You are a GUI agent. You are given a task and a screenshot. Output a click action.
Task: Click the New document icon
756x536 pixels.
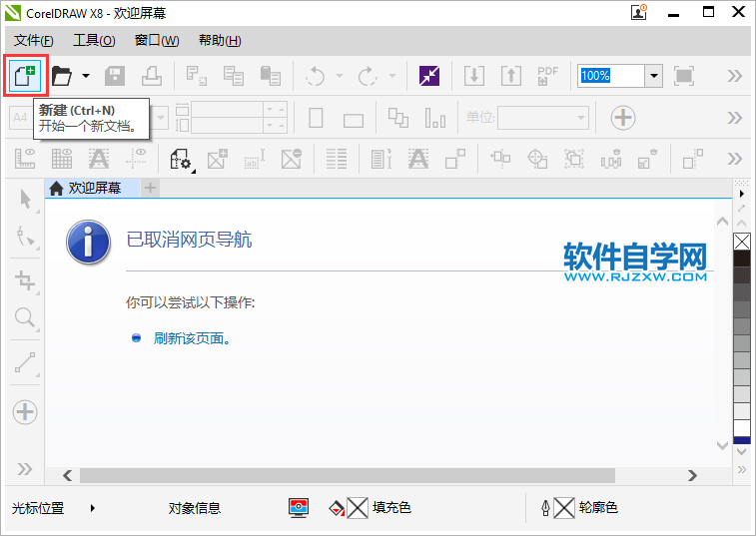click(25, 76)
